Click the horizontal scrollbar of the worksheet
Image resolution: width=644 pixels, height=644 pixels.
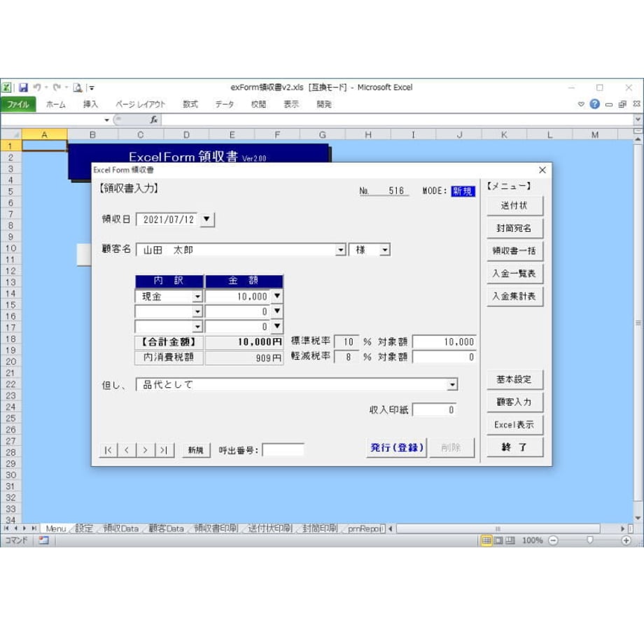coord(498,528)
